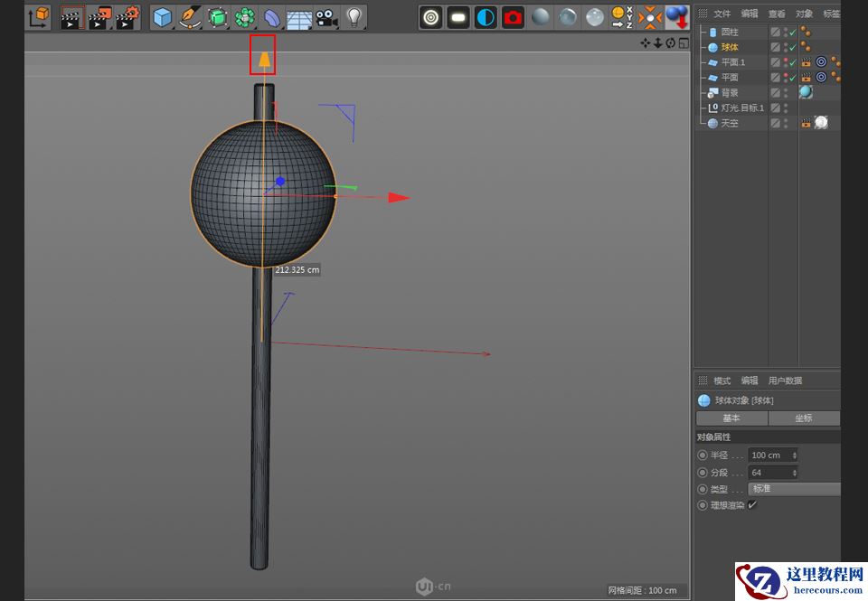Toggle 理想渲染 checkbox in object attributes
The height and width of the screenshot is (601, 868).
751,503
